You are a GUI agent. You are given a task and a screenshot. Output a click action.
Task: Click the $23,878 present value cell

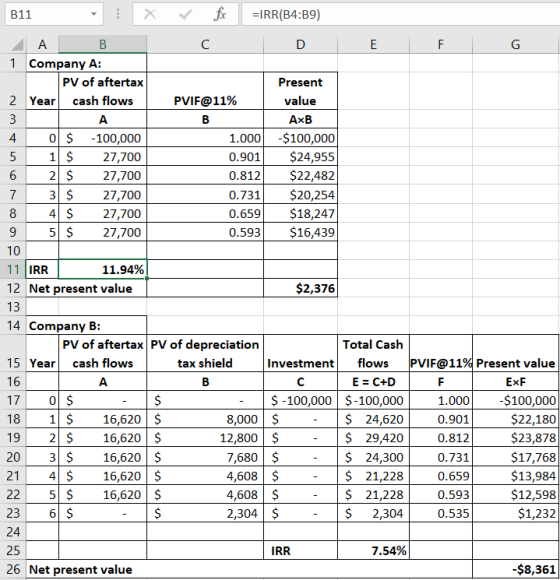click(x=516, y=438)
